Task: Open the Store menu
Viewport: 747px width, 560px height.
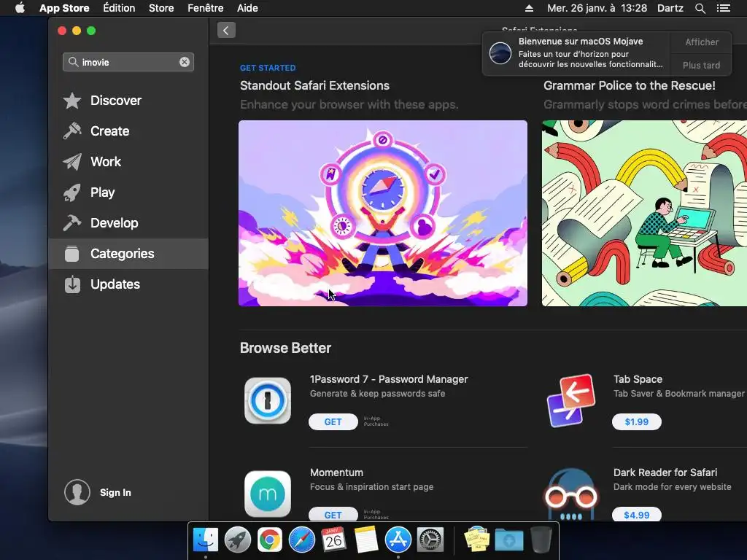Action: (x=161, y=8)
